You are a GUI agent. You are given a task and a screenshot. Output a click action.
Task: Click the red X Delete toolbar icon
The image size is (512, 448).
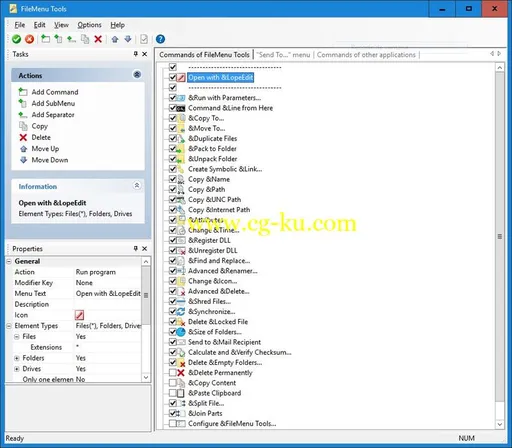98,39
